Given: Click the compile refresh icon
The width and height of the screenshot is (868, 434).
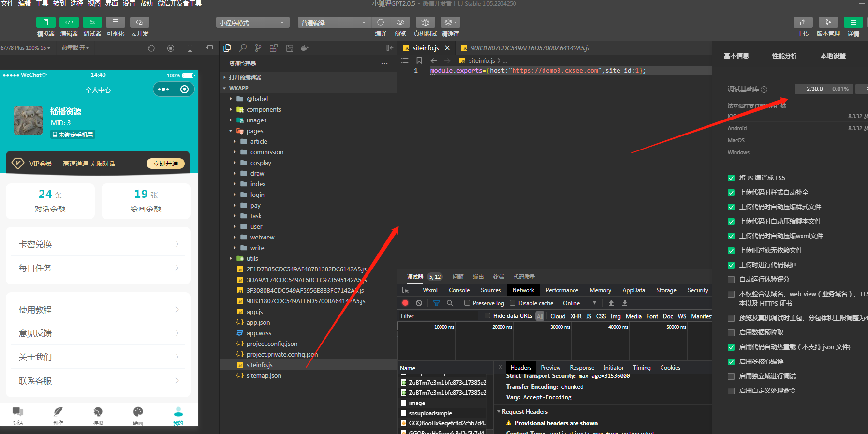Looking at the screenshot, I should pos(381,22).
